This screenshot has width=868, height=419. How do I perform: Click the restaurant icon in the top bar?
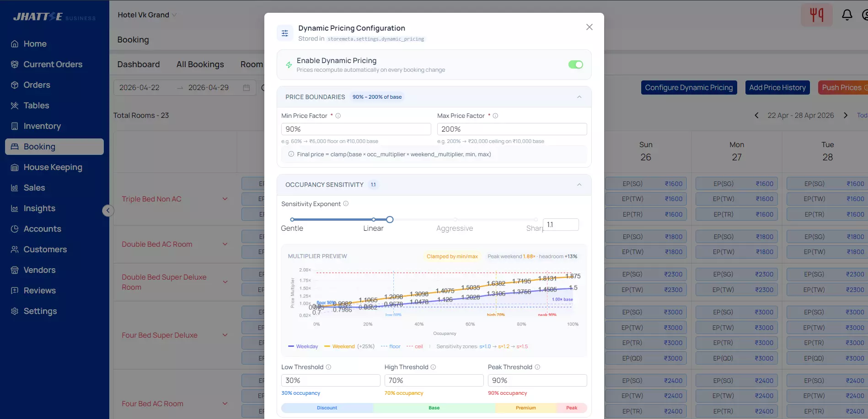coord(817,14)
